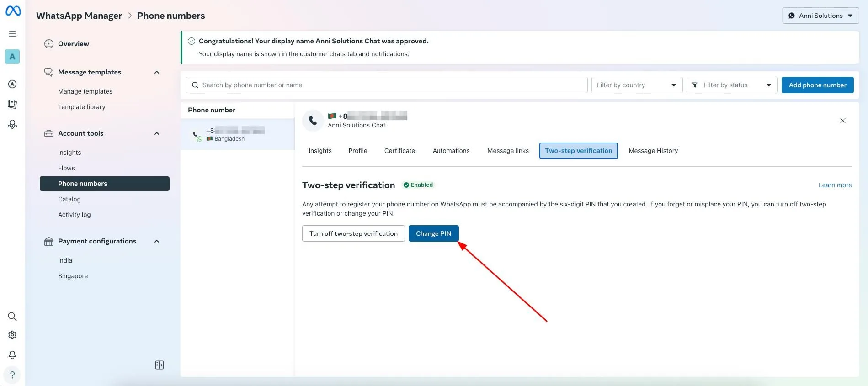Screen dimensions: 868x386
Task: Click the Enabled status badge
Action: 418,185
